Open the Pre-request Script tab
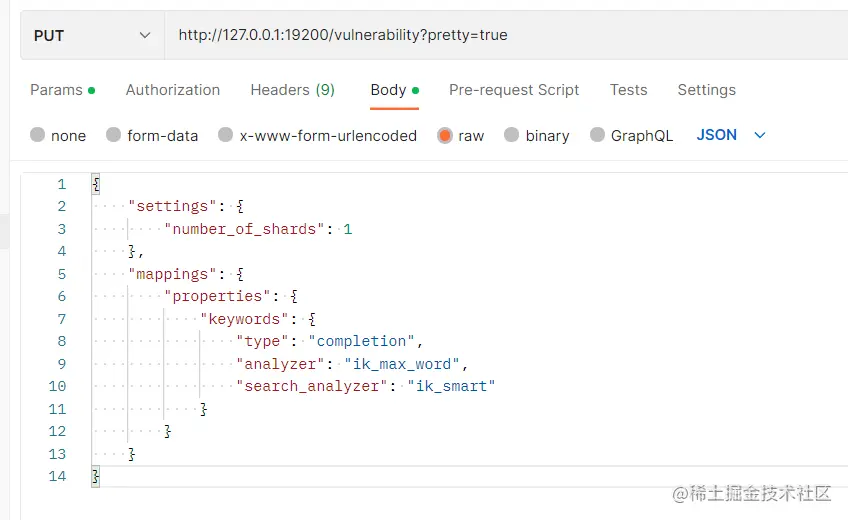The height and width of the screenshot is (520, 848). [x=514, y=90]
